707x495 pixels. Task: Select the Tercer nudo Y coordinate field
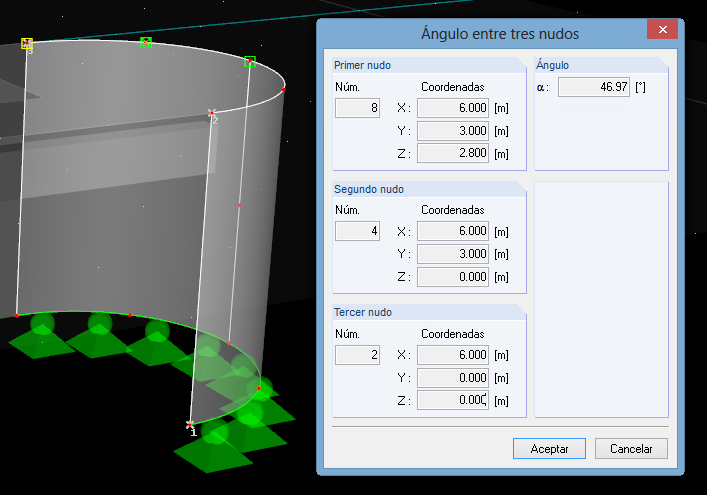[453, 378]
